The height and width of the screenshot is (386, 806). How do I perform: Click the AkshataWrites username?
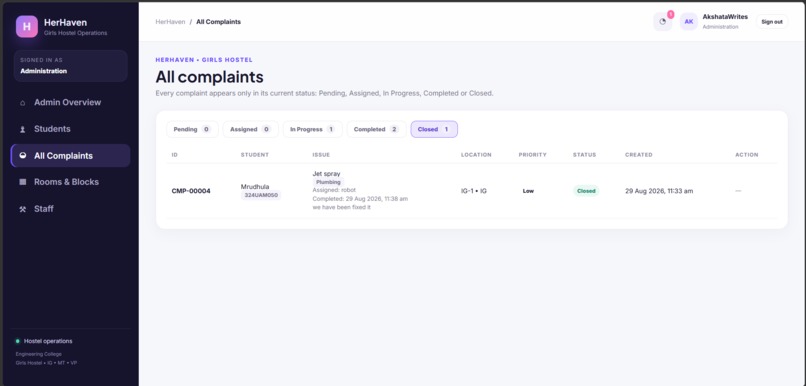click(x=725, y=17)
